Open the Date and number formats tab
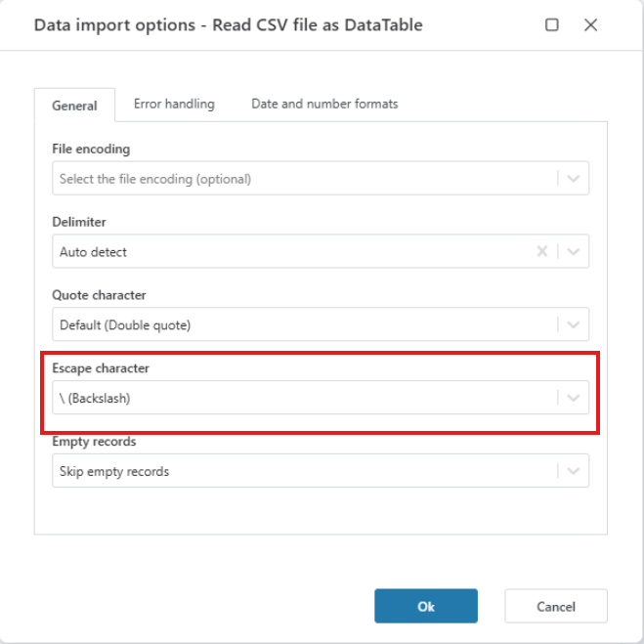644x644 pixels. pos(324,104)
